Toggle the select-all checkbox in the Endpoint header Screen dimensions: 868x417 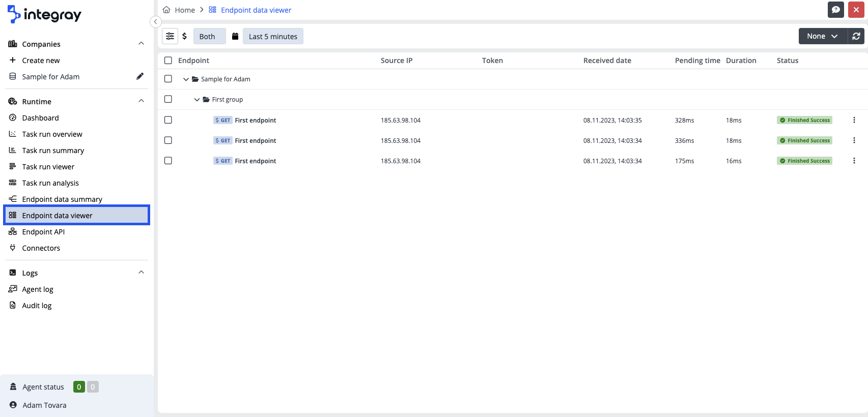coord(168,61)
